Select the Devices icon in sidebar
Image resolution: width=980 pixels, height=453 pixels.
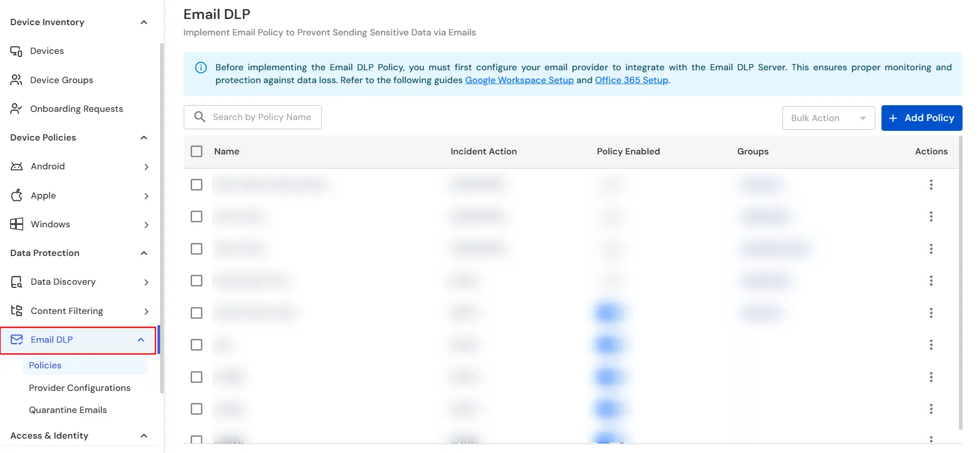16,50
